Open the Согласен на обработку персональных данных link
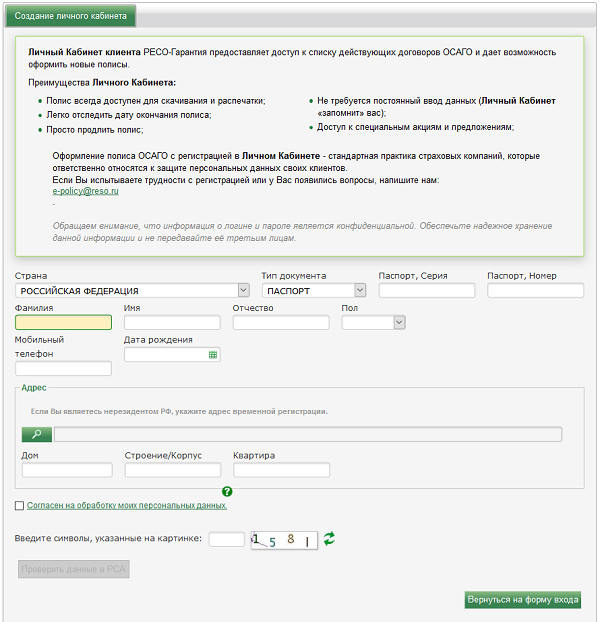This screenshot has width=600, height=622. point(127,506)
